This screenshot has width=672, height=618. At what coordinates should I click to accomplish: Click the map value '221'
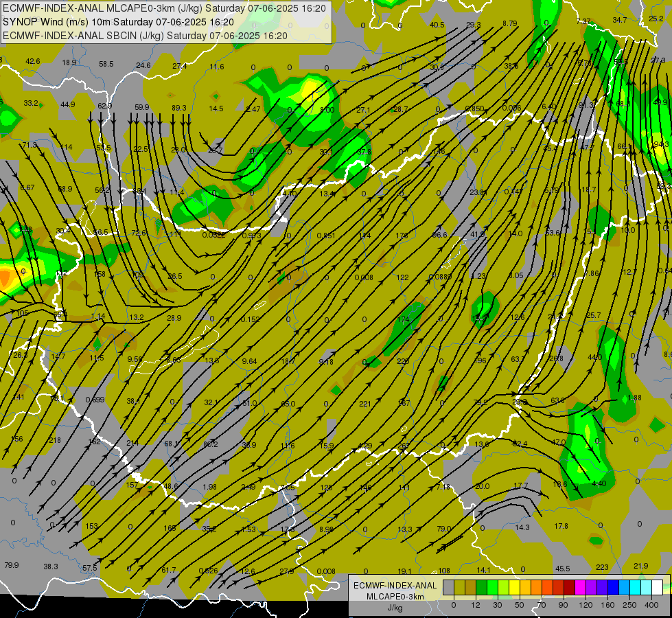click(365, 404)
